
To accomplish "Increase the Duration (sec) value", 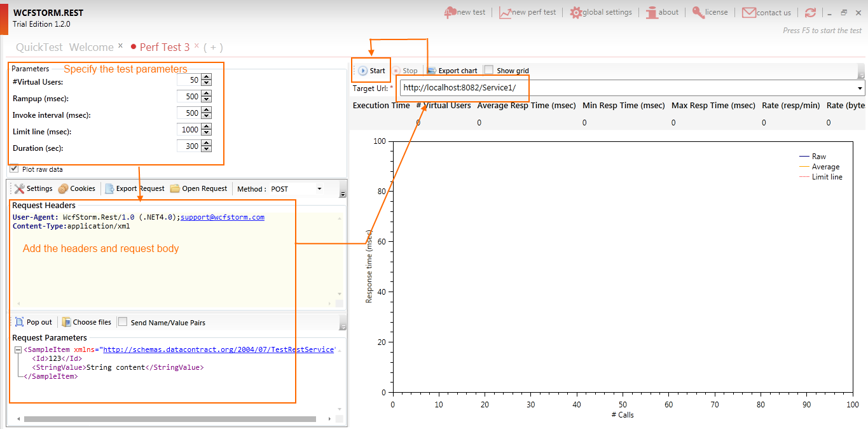I will [x=206, y=143].
